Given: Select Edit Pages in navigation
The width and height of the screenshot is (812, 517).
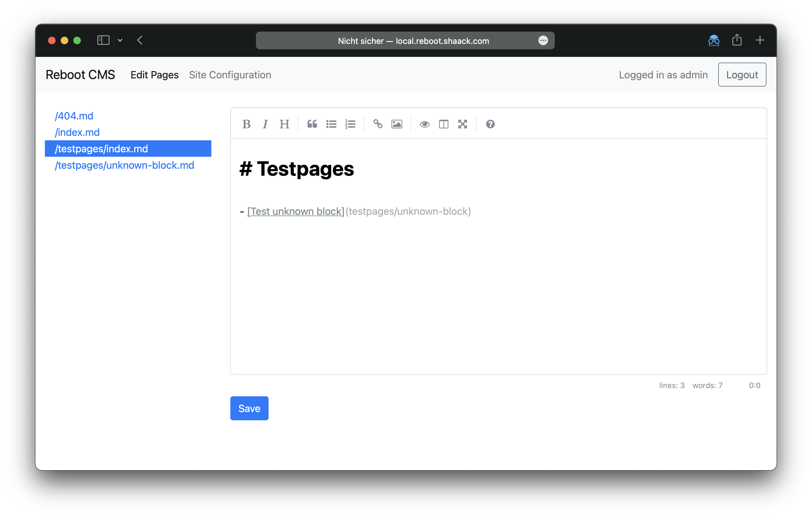Looking at the screenshot, I should click(155, 75).
